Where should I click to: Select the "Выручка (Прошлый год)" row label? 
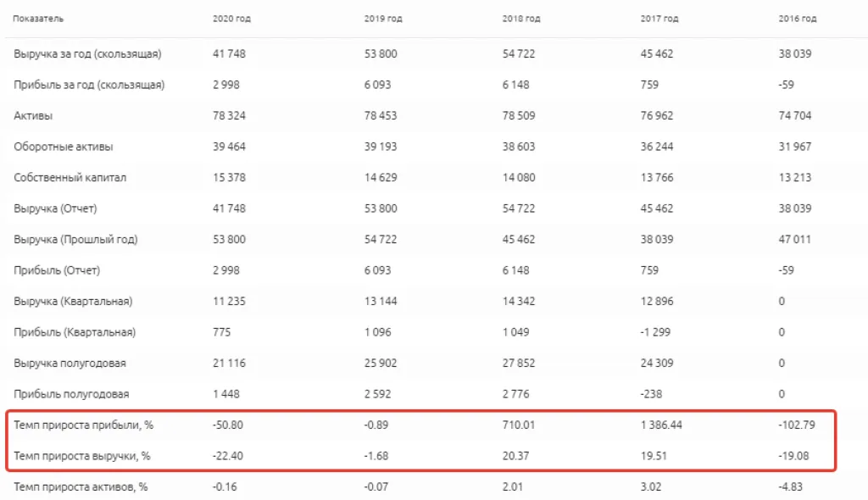coord(75,240)
